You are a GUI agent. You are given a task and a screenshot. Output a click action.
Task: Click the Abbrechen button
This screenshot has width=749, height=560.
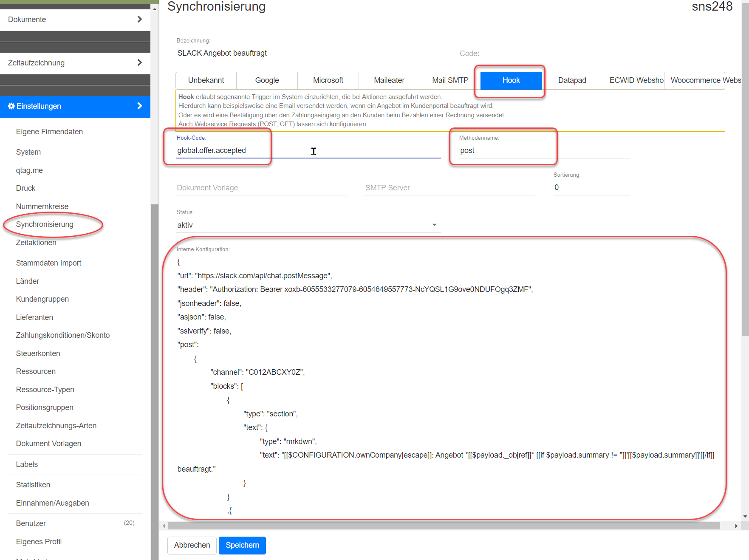192,545
